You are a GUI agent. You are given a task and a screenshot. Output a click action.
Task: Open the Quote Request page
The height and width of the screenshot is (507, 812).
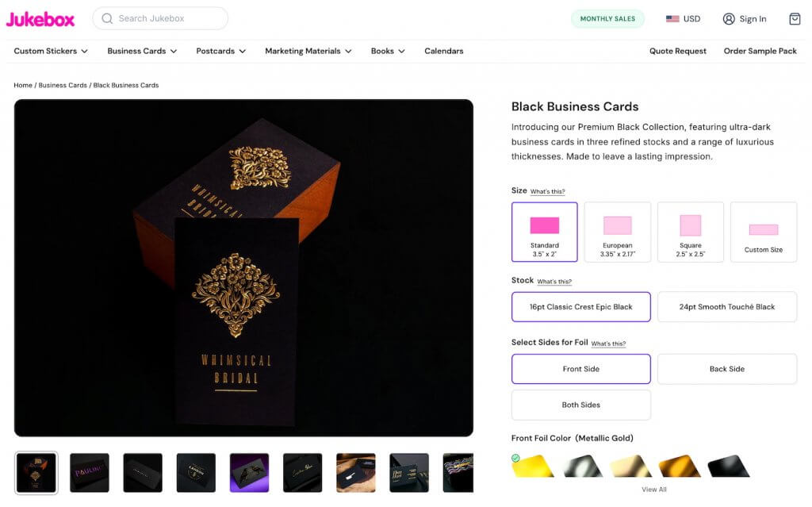point(680,50)
